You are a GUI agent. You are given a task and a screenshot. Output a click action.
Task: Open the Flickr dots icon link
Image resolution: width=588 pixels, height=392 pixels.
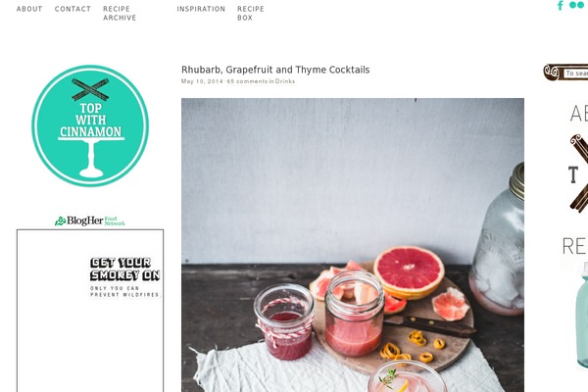(577, 5)
